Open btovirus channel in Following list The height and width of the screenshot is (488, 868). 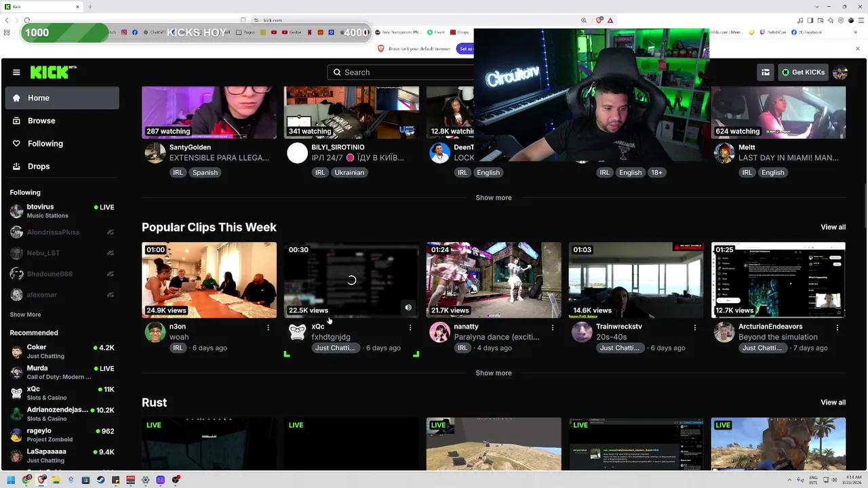pos(62,211)
